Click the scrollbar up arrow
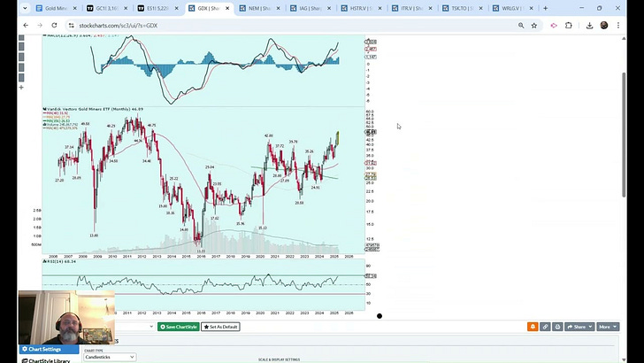The height and width of the screenshot is (363, 644). pos(624,38)
